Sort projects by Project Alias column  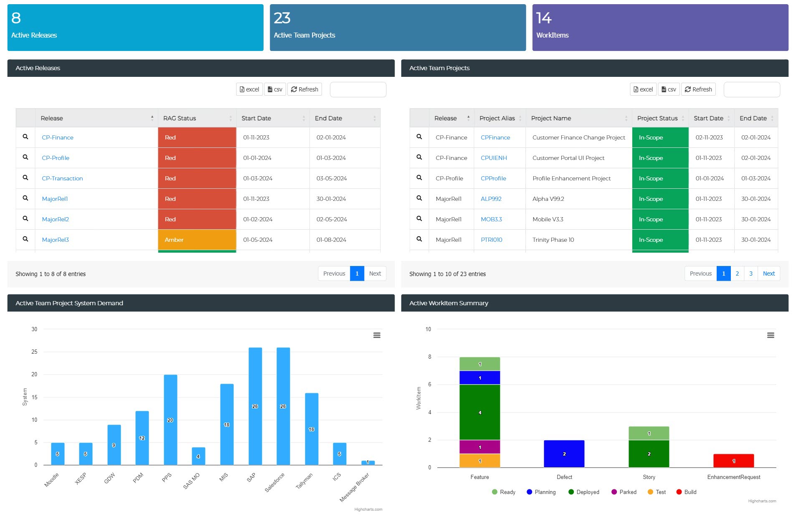pyautogui.click(x=499, y=118)
